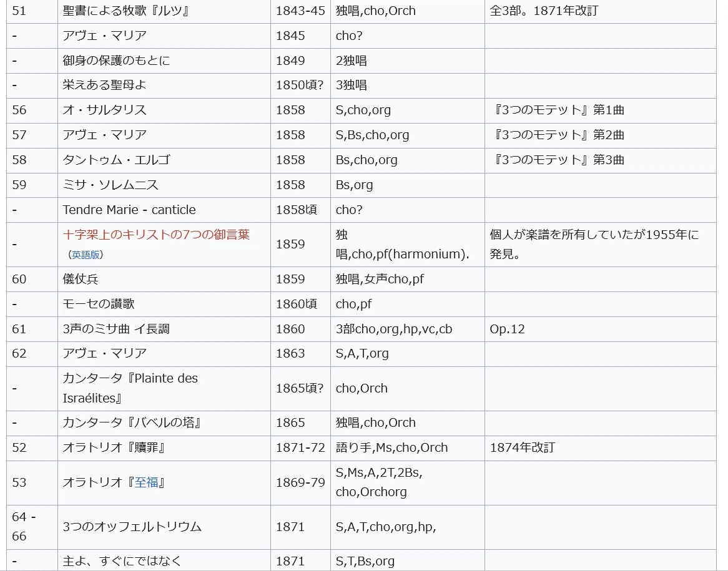Select the Op.12 note cell
The width and height of the screenshot is (728, 571).
pos(507,329)
